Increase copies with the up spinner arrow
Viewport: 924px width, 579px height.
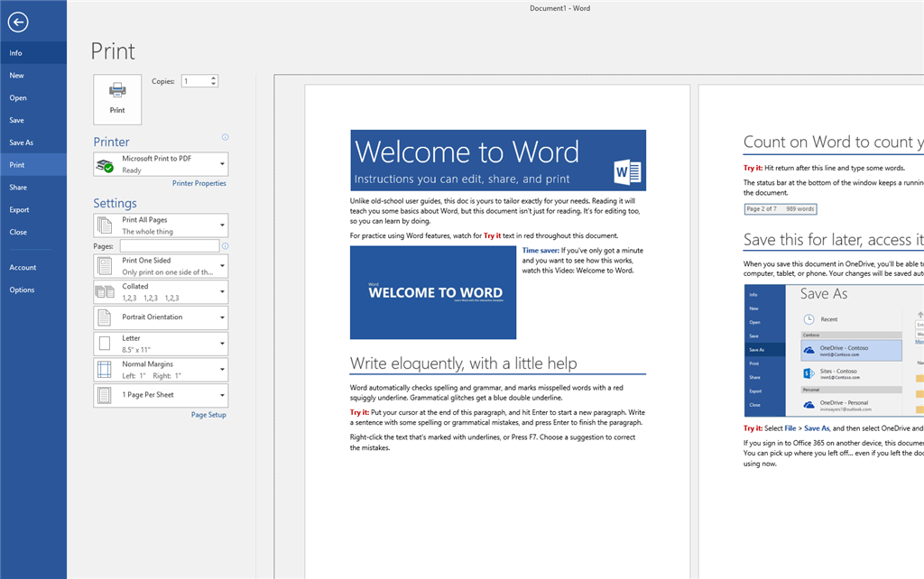tap(213, 78)
